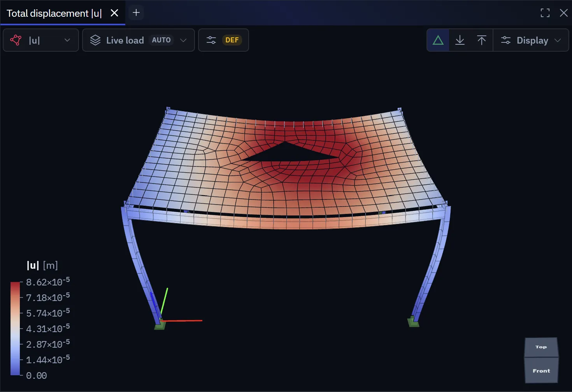572x392 pixels.
Task: Click the green support at left column base
Action: [x=160, y=325]
